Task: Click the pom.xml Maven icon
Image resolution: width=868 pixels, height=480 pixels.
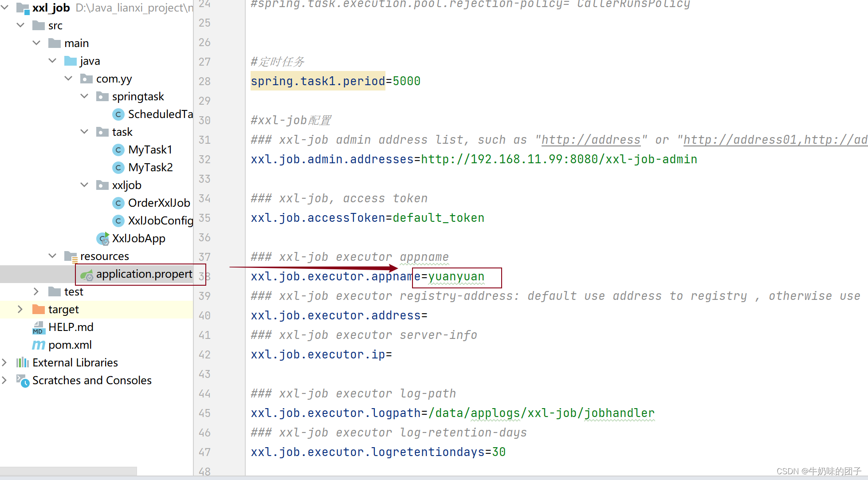Action: tap(39, 345)
